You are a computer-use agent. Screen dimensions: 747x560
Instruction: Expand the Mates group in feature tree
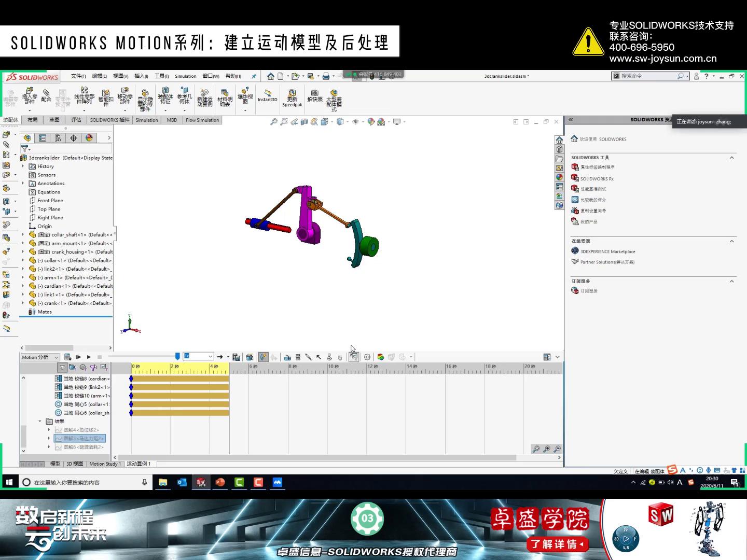[x=24, y=312]
